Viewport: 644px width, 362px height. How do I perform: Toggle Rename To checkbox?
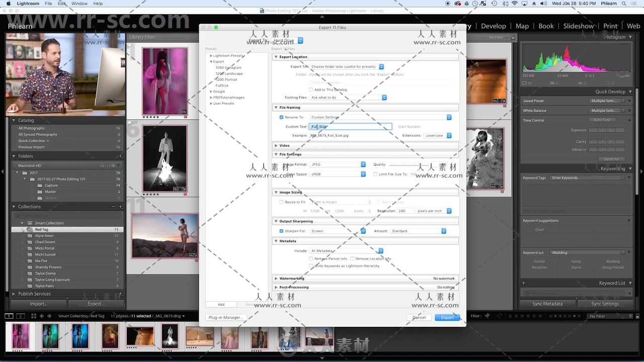point(281,117)
